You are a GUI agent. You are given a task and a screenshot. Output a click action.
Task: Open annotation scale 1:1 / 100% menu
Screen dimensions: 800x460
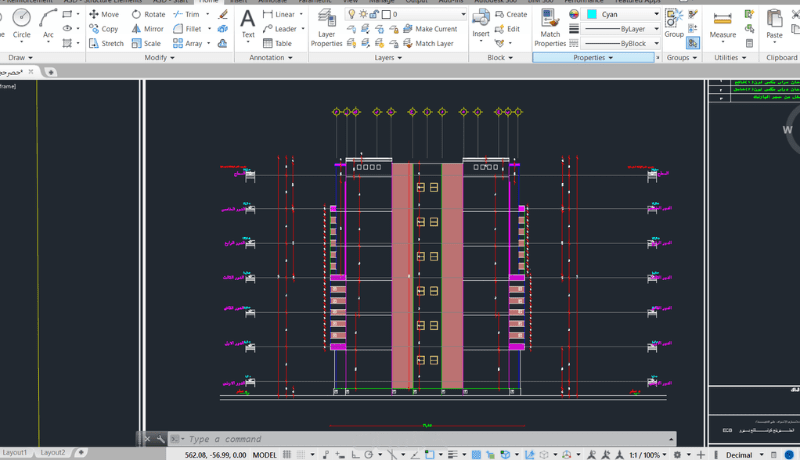648,454
